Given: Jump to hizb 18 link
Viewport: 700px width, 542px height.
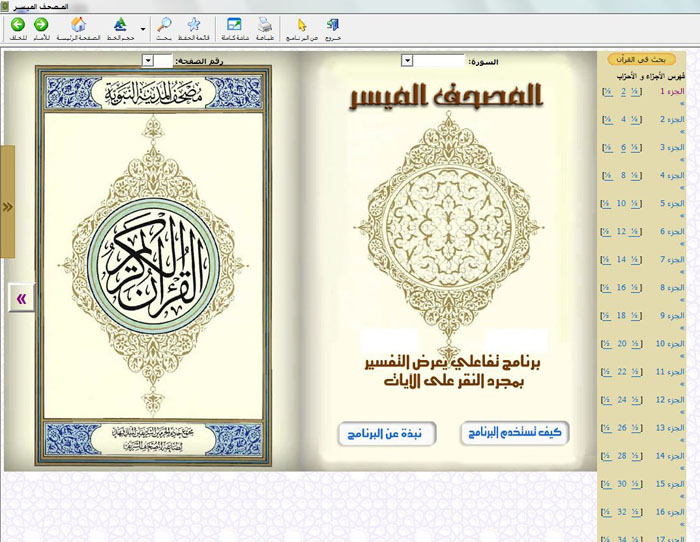Looking at the screenshot, I should pyautogui.click(x=621, y=316).
